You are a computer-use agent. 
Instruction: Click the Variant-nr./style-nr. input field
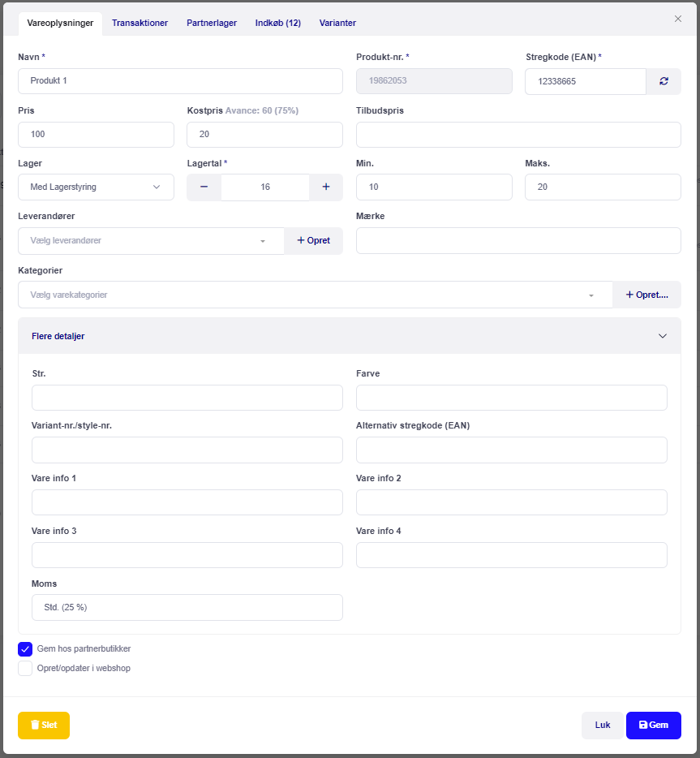point(187,450)
